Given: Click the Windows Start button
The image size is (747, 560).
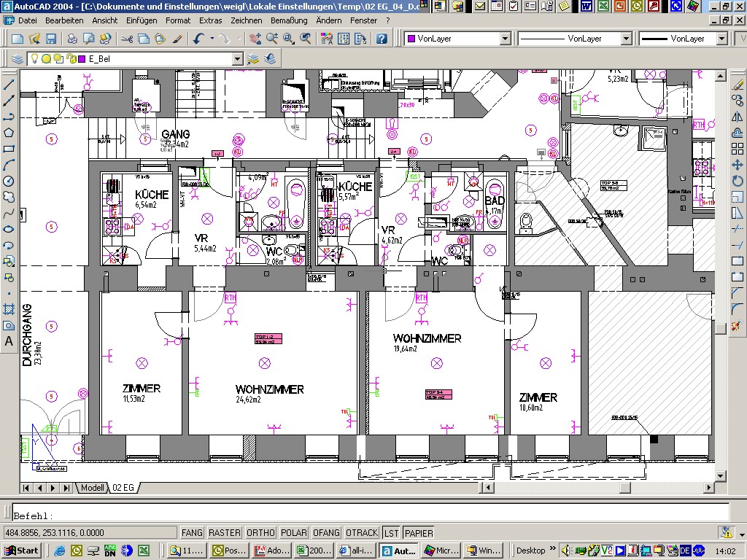Looking at the screenshot, I should (20, 550).
